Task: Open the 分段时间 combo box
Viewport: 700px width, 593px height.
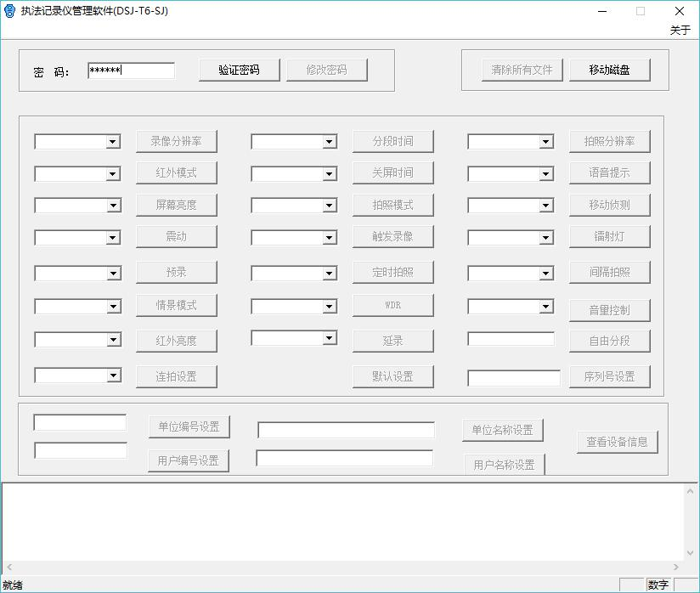Action: [330, 142]
